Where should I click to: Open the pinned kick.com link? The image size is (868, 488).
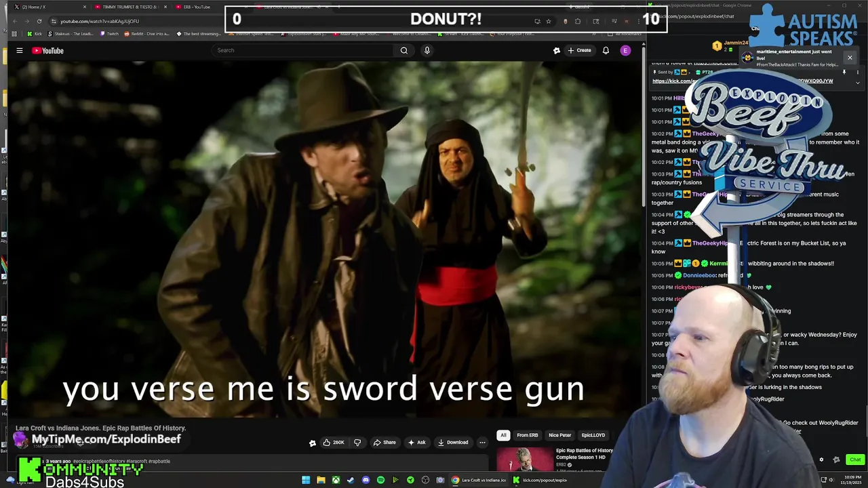coord(743,81)
